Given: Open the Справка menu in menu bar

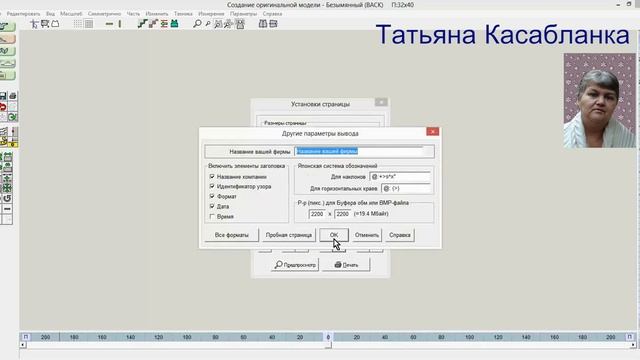Looking at the screenshot, I should click(x=272, y=14).
